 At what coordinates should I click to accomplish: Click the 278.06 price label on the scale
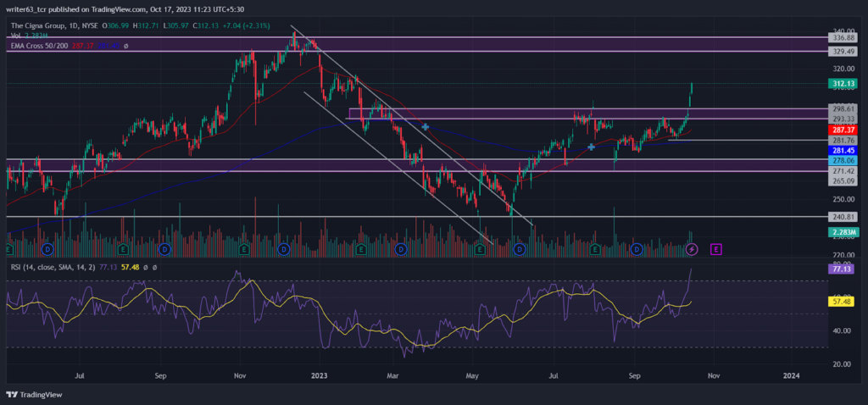(842, 161)
